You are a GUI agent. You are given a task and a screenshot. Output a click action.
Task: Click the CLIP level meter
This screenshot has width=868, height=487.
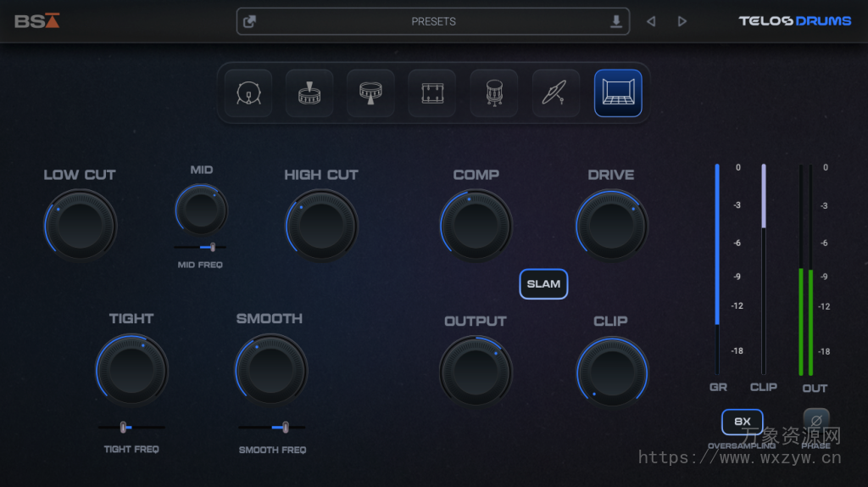[764, 269]
